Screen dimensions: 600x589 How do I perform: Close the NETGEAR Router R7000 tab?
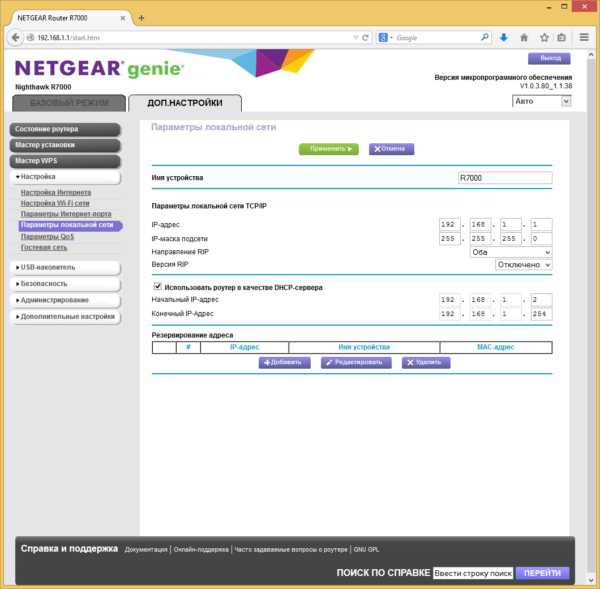tap(123, 18)
